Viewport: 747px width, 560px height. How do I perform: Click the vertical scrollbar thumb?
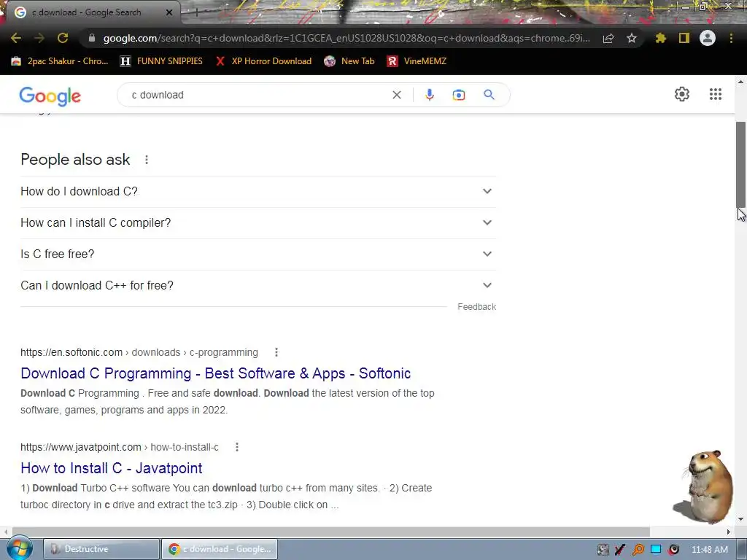pos(741,164)
